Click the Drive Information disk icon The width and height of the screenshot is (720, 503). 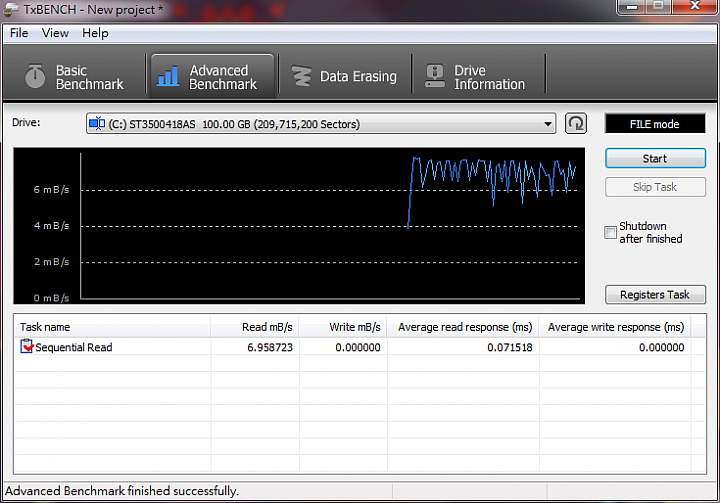(434, 76)
